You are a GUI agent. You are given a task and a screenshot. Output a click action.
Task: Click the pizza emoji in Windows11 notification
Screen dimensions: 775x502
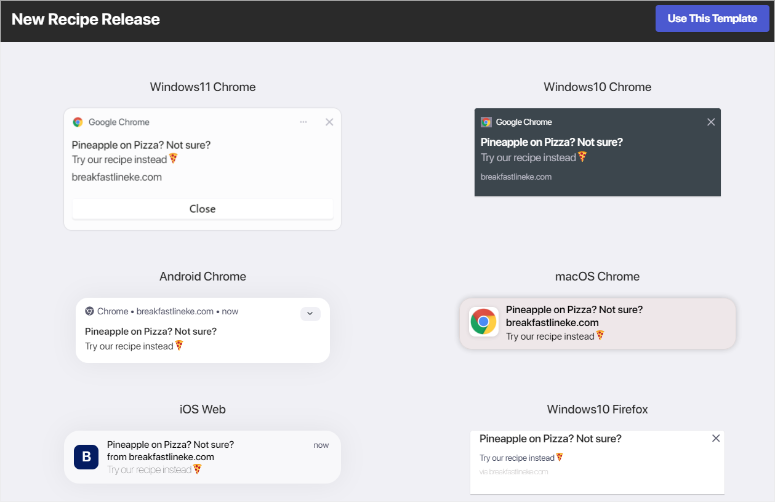pyautogui.click(x=173, y=158)
